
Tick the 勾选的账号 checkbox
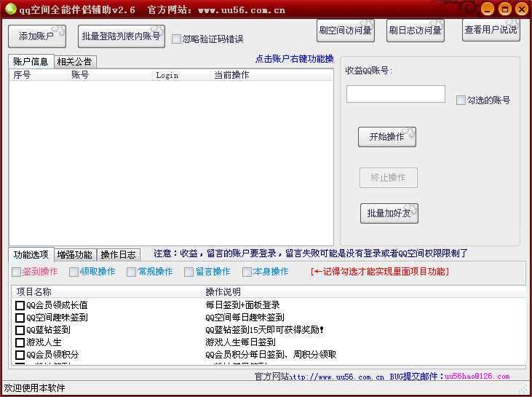tap(461, 101)
